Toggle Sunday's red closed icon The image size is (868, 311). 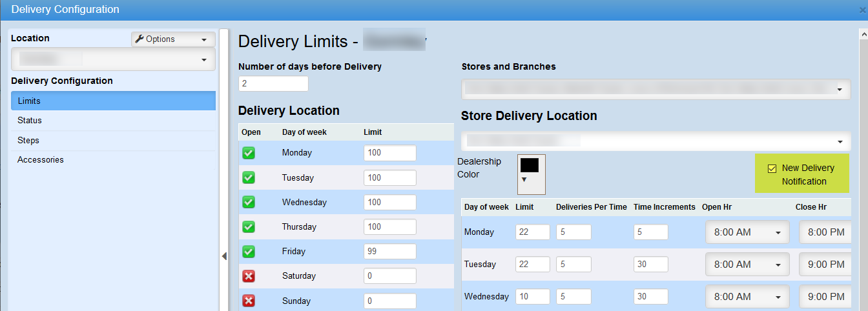click(x=249, y=301)
